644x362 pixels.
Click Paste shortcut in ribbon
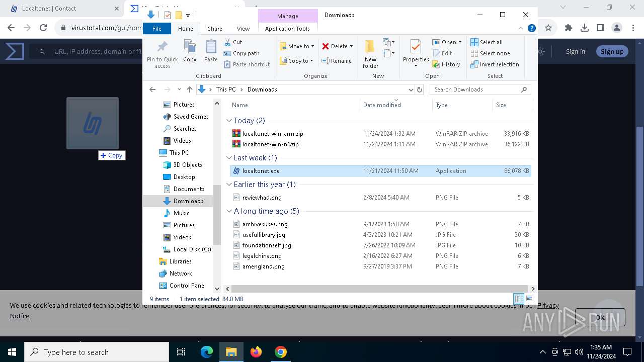click(x=247, y=64)
